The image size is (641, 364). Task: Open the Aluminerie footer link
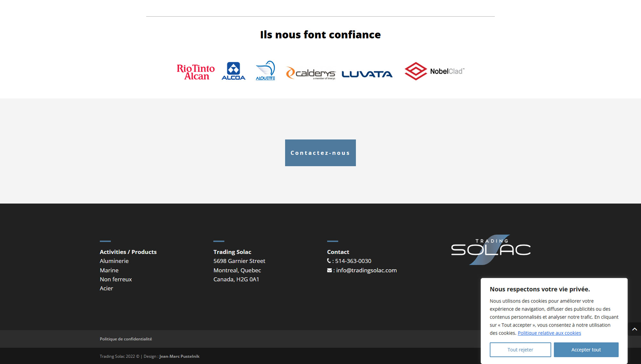pyautogui.click(x=114, y=261)
